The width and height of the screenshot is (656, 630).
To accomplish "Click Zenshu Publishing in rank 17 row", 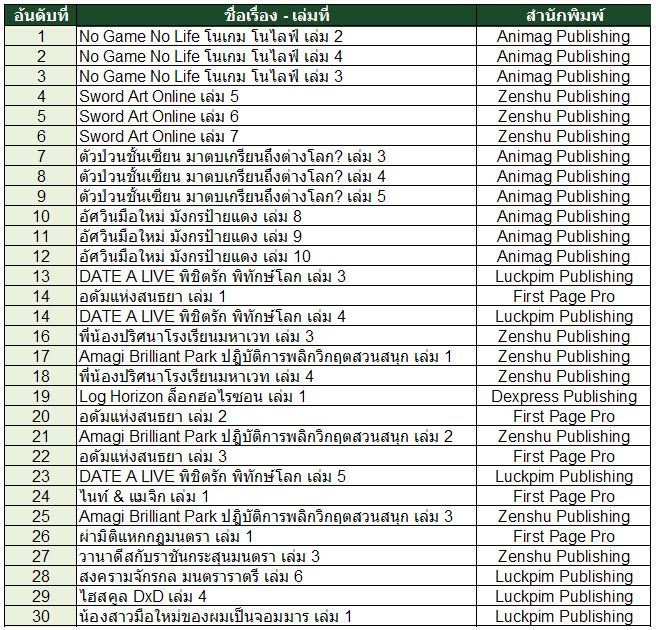I will tap(564, 356).
